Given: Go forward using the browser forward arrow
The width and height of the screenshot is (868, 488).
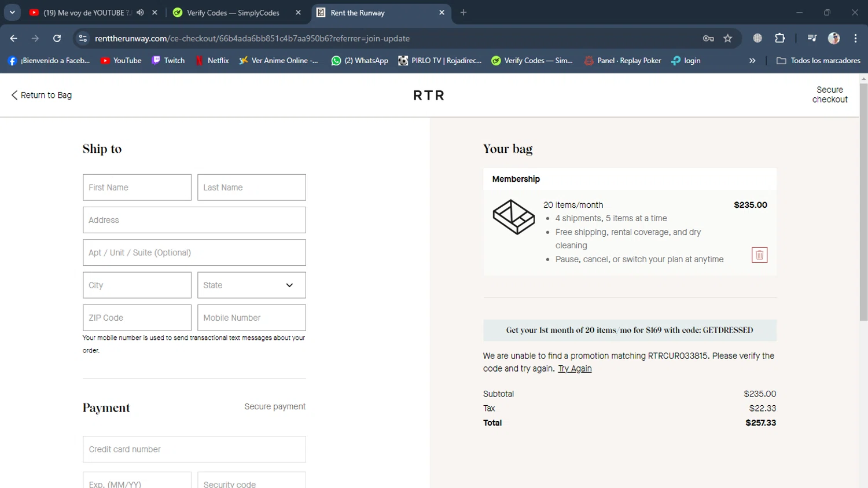Looking at the screenshot, I should click(x=35, y=38).
